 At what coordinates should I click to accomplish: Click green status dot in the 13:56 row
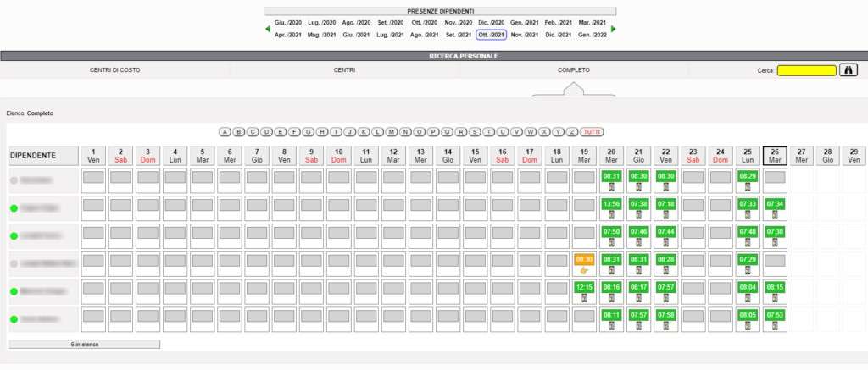[x=14, y=208]
